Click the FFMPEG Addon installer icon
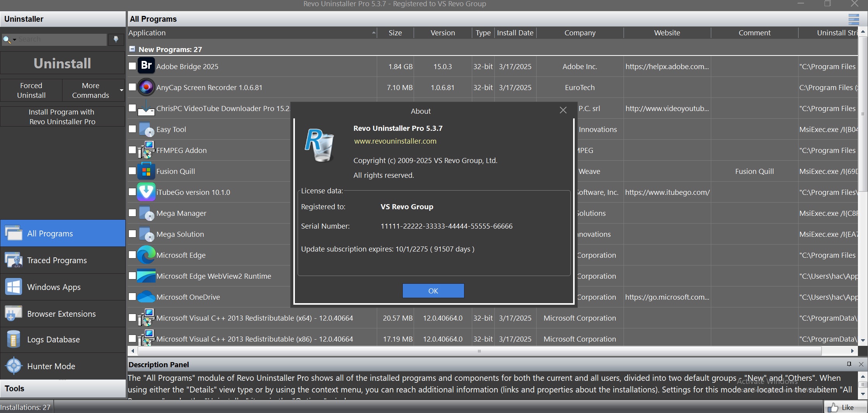868x413 pixels. click(146, 150)
